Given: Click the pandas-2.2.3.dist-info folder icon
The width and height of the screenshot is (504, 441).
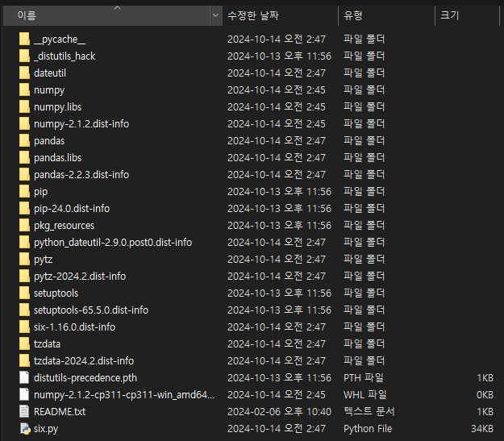Looking at the screenshot, I should coord(24,174).
